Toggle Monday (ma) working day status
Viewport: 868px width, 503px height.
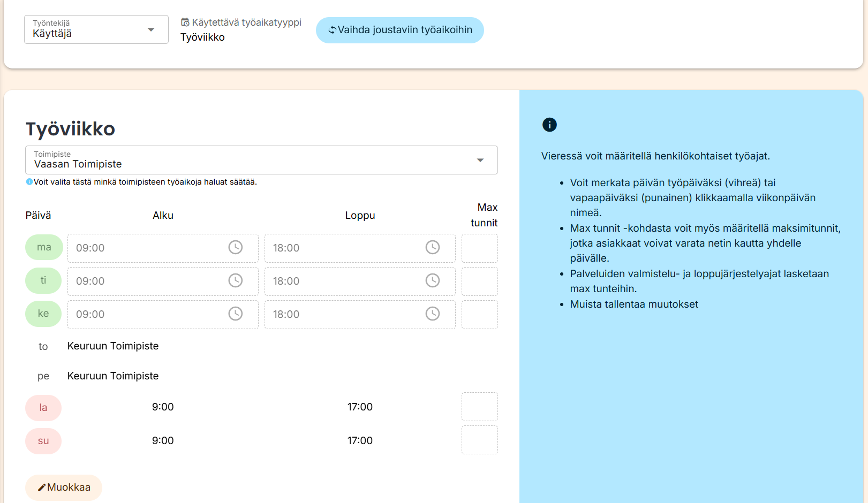[x=44, y=247]
